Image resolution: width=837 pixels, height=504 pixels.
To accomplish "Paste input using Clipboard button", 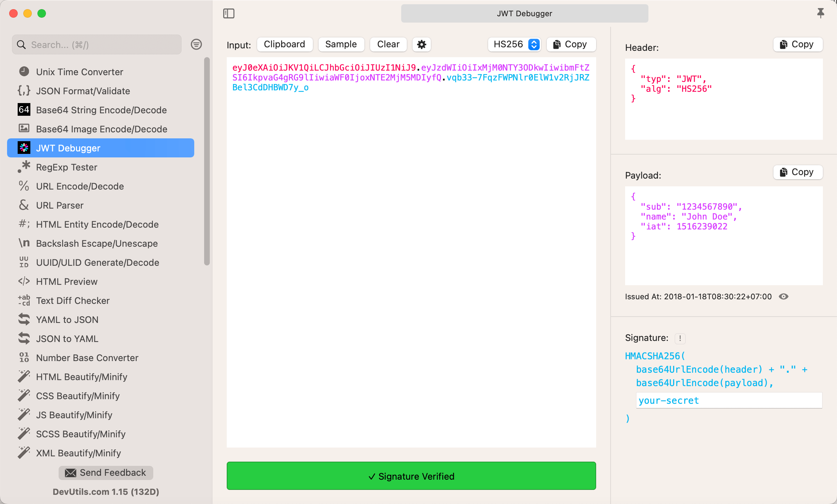I will tap(285, 44).
